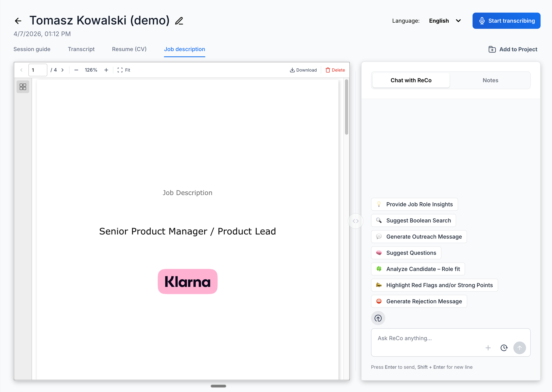Select the Job description tab

(185, 49)
